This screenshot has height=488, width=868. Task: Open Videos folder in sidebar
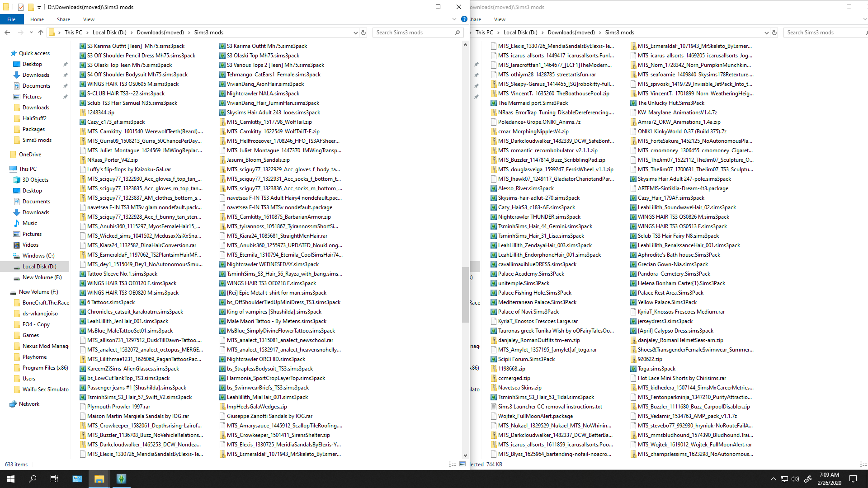pos(30,245)
